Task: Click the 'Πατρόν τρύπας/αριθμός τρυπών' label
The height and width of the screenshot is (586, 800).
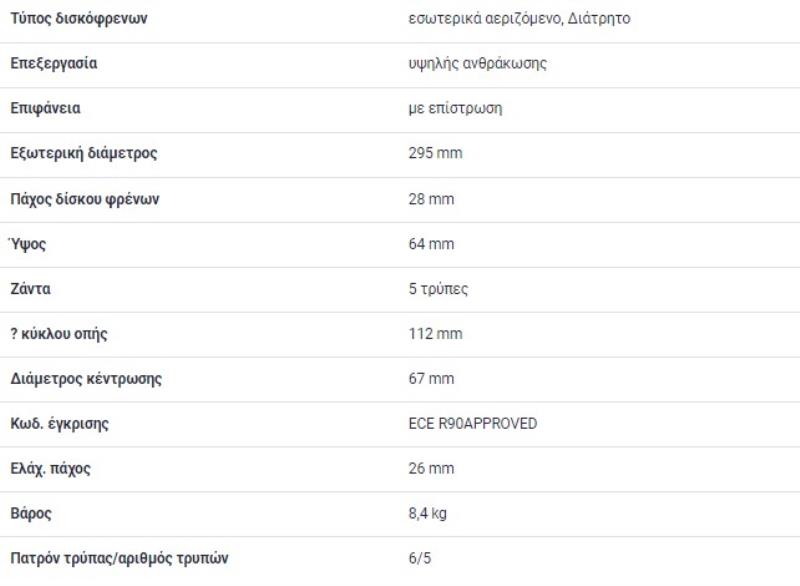Action: (x=119, y=559)
